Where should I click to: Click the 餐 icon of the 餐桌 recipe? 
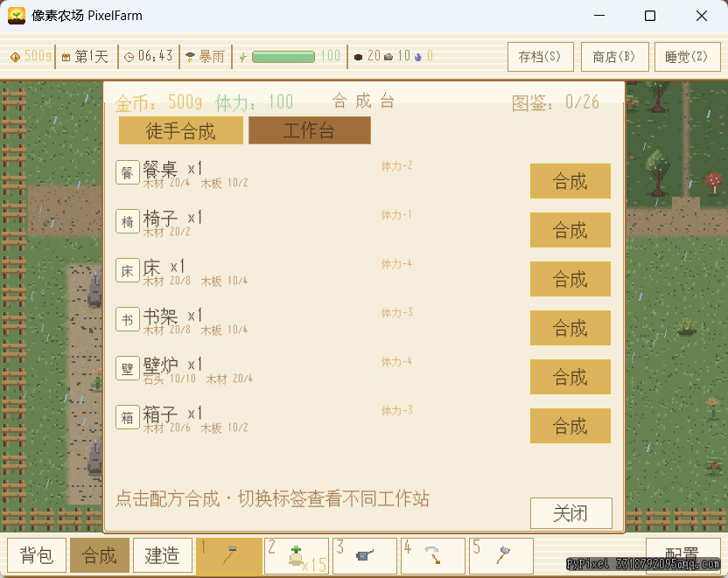pos(127,172)
